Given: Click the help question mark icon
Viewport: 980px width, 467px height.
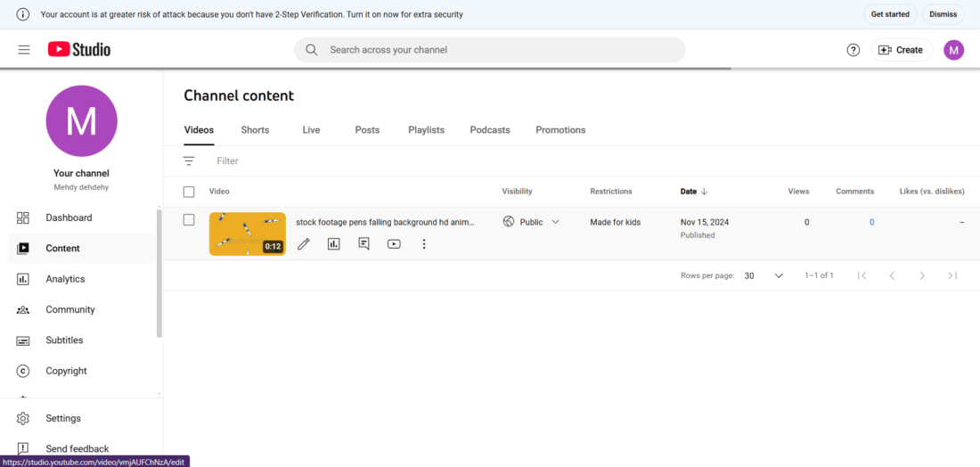Looking at the screenshot, I should (853, 50).
